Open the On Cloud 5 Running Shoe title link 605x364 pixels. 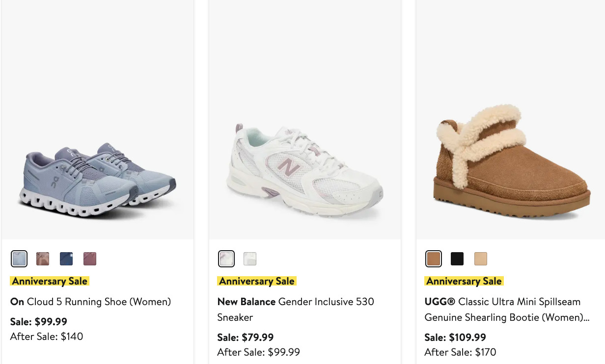click(x=91, y=302)
